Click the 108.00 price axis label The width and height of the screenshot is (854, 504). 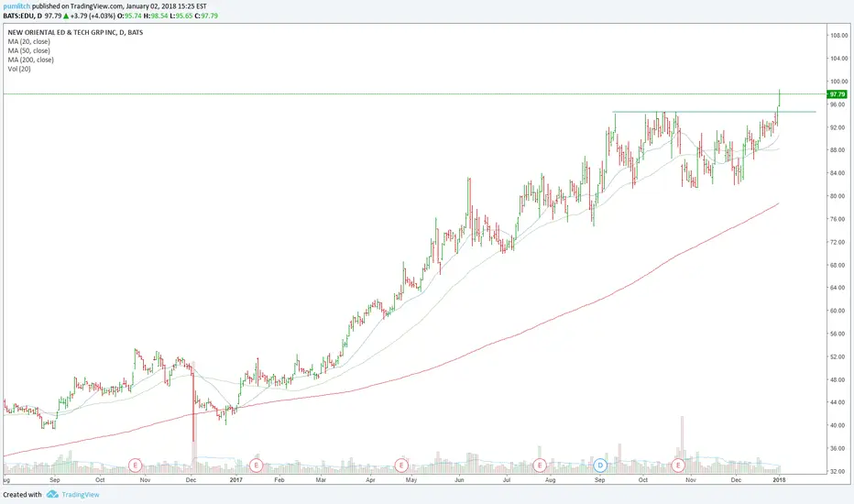tap(838, 36)
